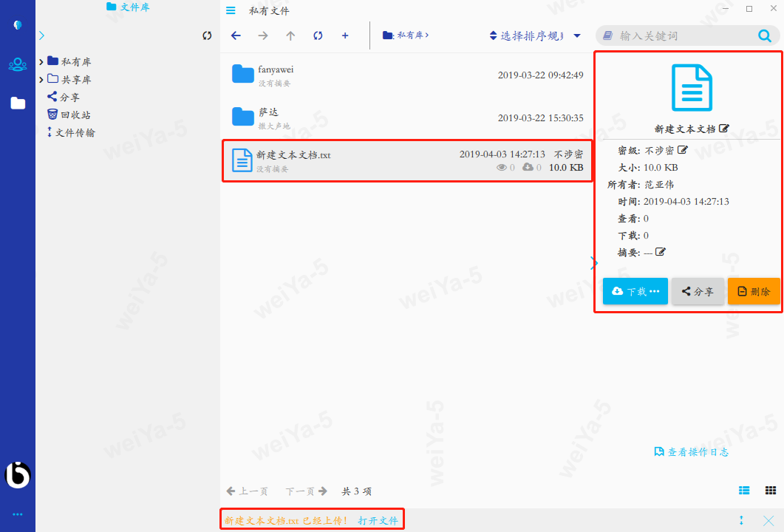Open more options dots in blue bar

pyautogui.click(x=18, y=514)
